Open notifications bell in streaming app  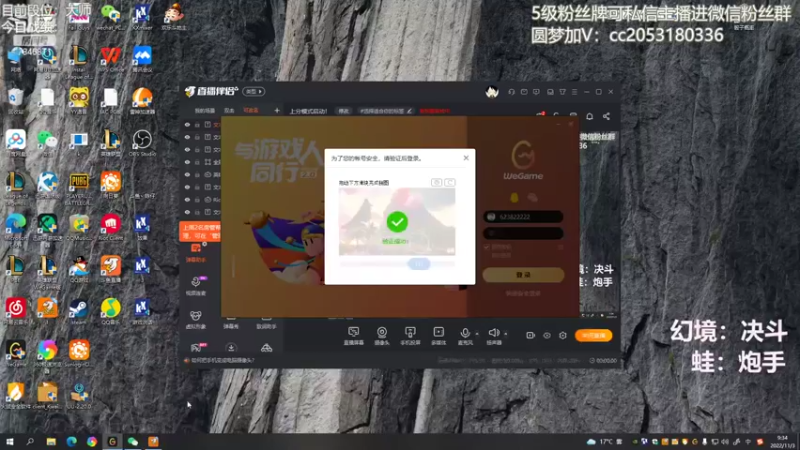(589, 116)
